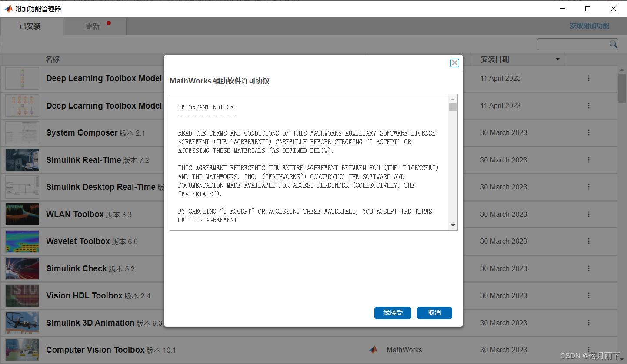Click 我接受 to accept the license agreement

tap(393, 313)
